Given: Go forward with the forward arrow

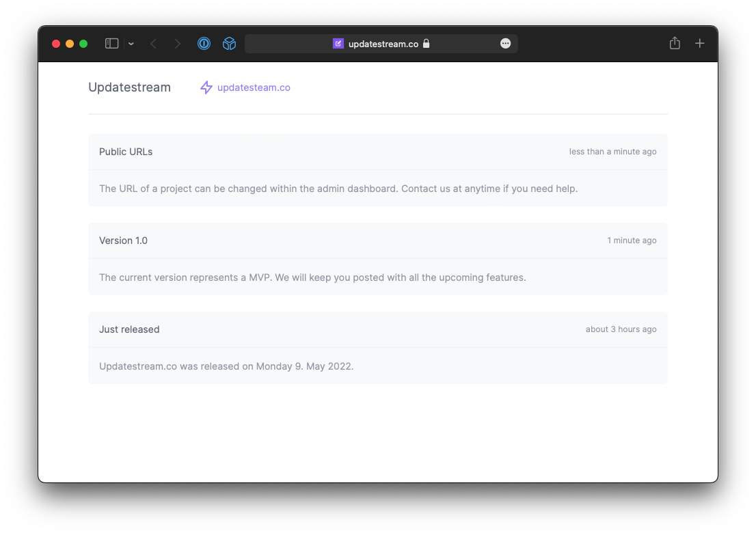Looking at the screenshot, I should coord(178,44).
